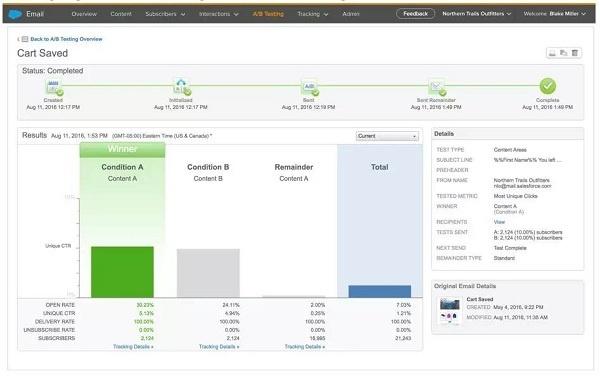Open Tracking Details under Condition A
This screenshot has width=600, height=376.
(x=133, y=347)
